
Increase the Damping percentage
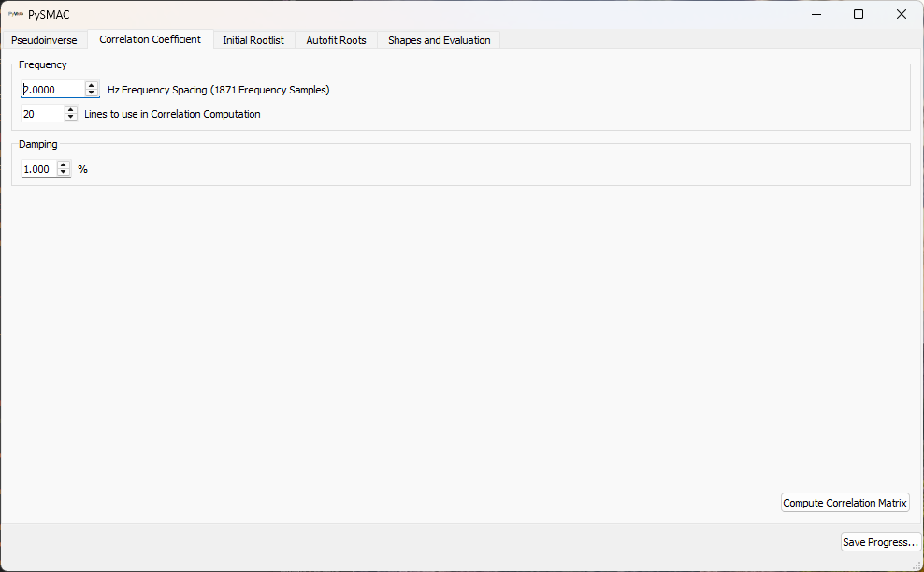click(63, 164)
